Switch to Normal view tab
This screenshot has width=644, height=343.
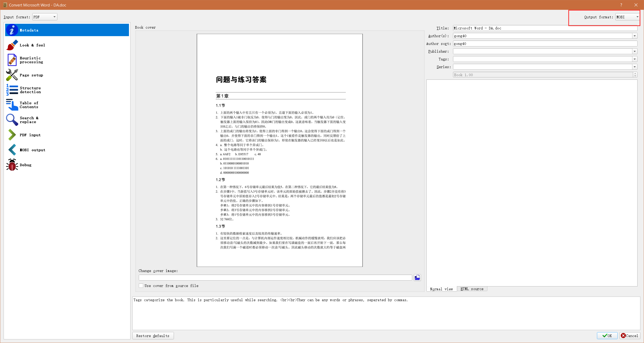click(x=442, y=289)
